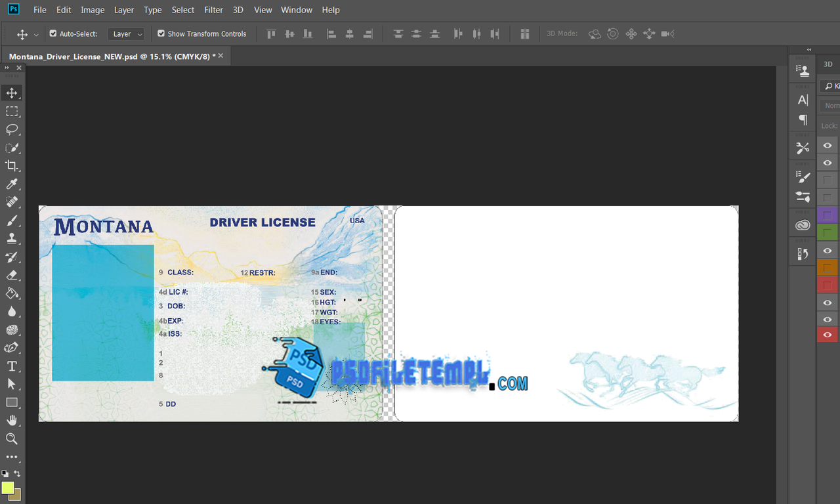Open the Creative Cloud Libraries panel icon
This screenshot has width=840, height=504.
[803, 225]
